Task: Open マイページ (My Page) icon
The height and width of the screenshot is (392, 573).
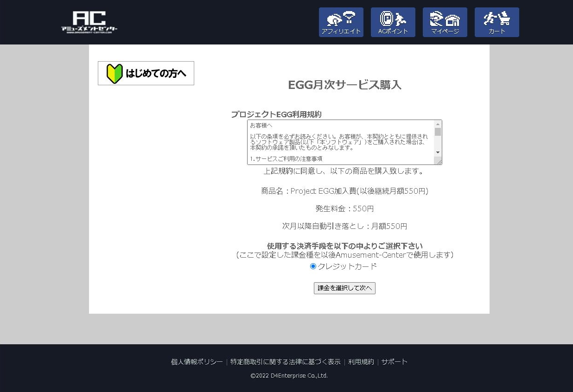Action: [445, 22]
